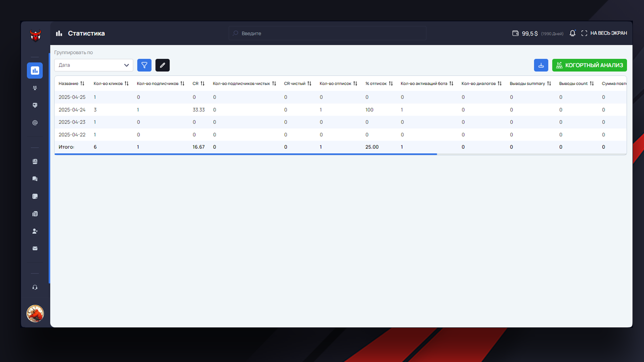Open the envelope mail sidebar icon
The width and height of the screenshot is (644, 362).
(35, 248)
